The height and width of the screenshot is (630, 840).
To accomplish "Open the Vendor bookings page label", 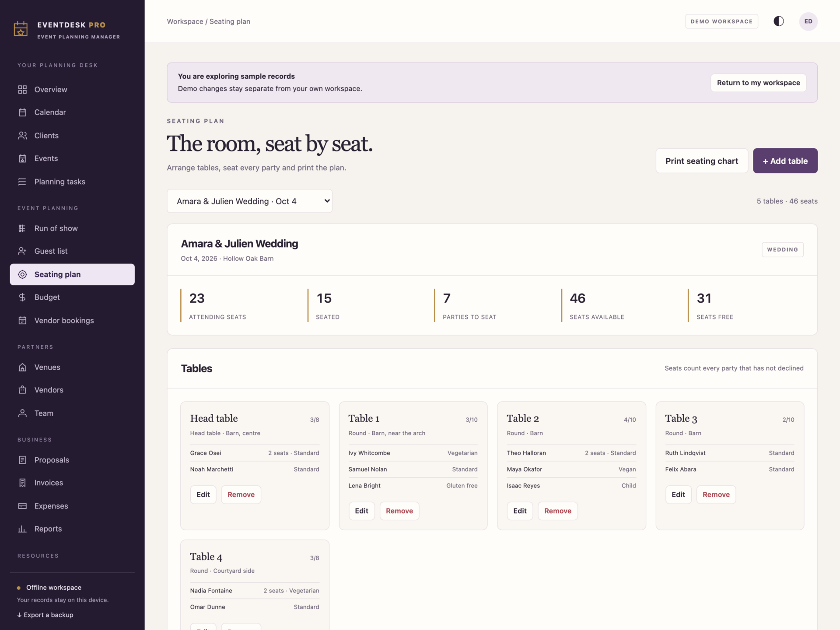I will [x=64, y=321].
